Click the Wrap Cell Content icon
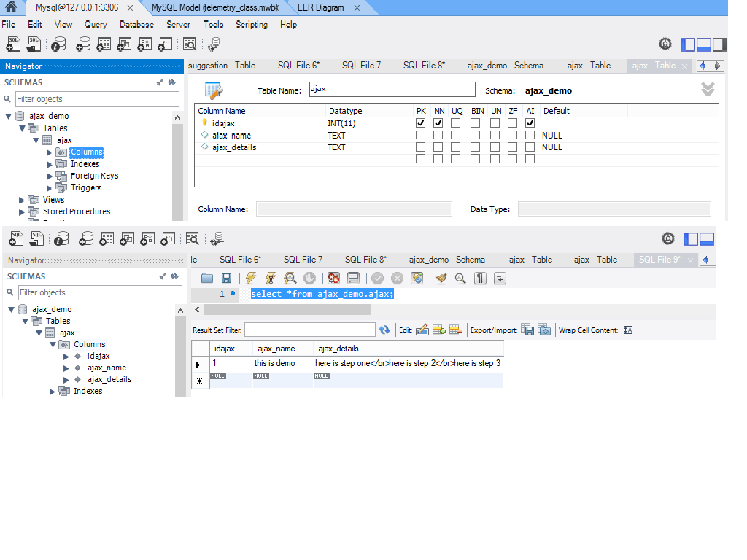Viewport: 747px width, 560px height. point(627,330)
